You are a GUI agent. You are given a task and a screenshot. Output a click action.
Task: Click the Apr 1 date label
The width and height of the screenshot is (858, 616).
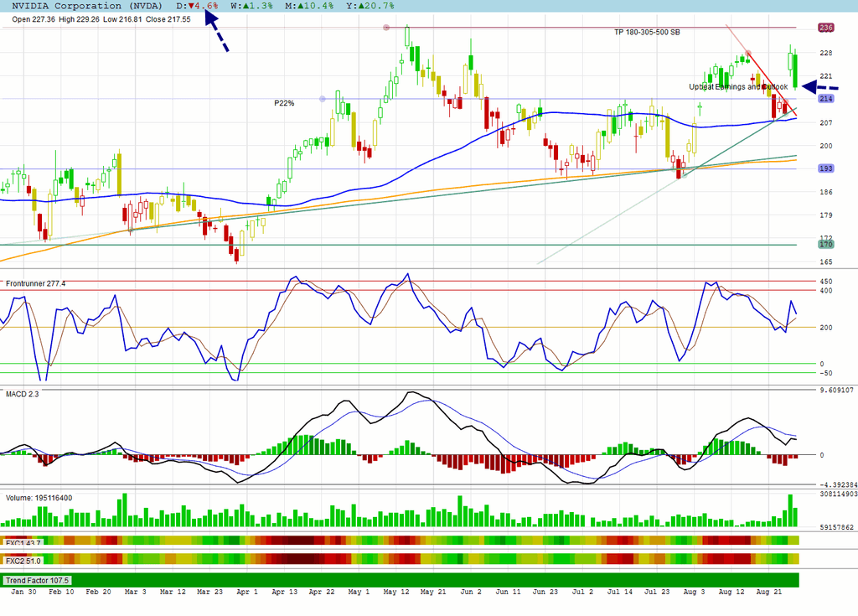pyautogui.click(x=247, y=592)
